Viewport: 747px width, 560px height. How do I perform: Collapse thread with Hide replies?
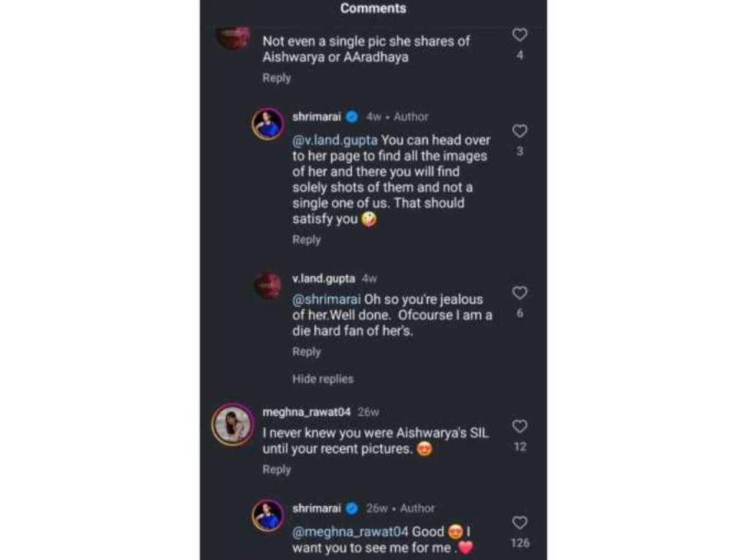click(322, 379)
